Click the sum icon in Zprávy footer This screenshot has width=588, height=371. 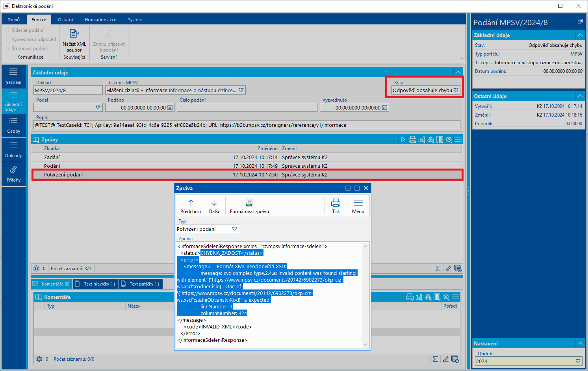coord(438,269)
